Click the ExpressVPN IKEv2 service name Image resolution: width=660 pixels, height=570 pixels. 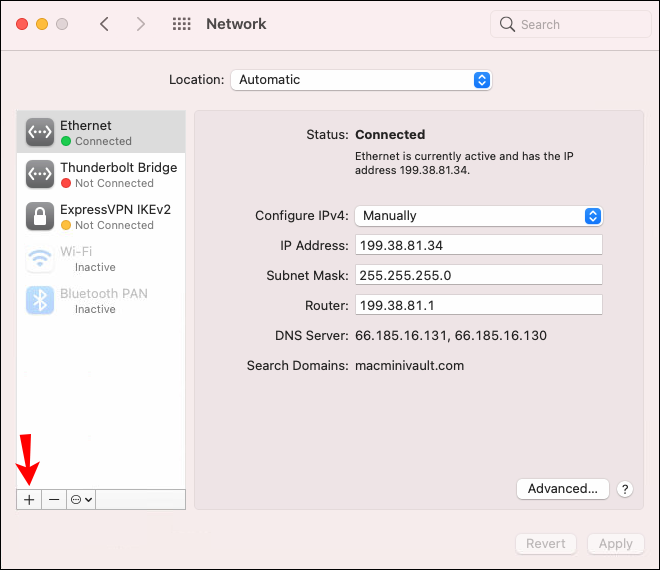[115, 210]
